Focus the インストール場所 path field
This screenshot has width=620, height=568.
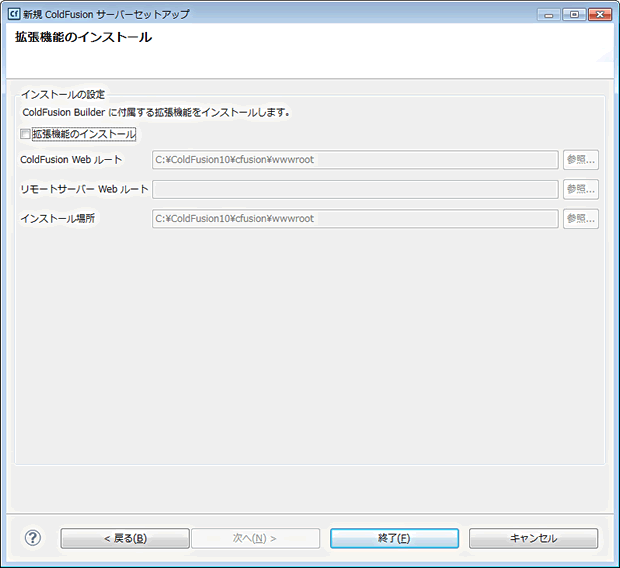pyautogui.click(x=355, y=219)
